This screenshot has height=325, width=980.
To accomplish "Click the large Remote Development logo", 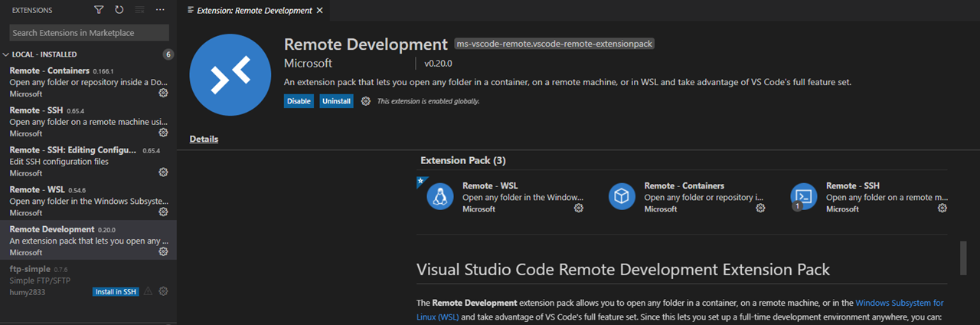I will tap(230, 74).
